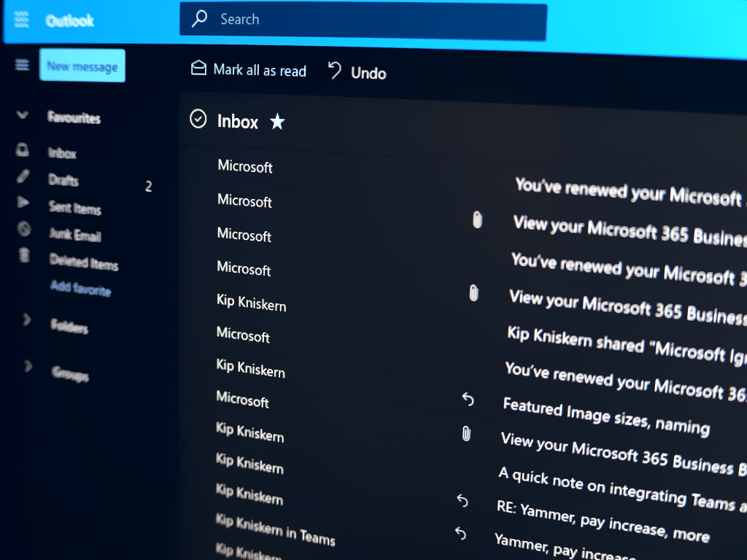Viewport: 747px width, 560px height.
Task: Select the Folders heading
Action: pos(69,326)
